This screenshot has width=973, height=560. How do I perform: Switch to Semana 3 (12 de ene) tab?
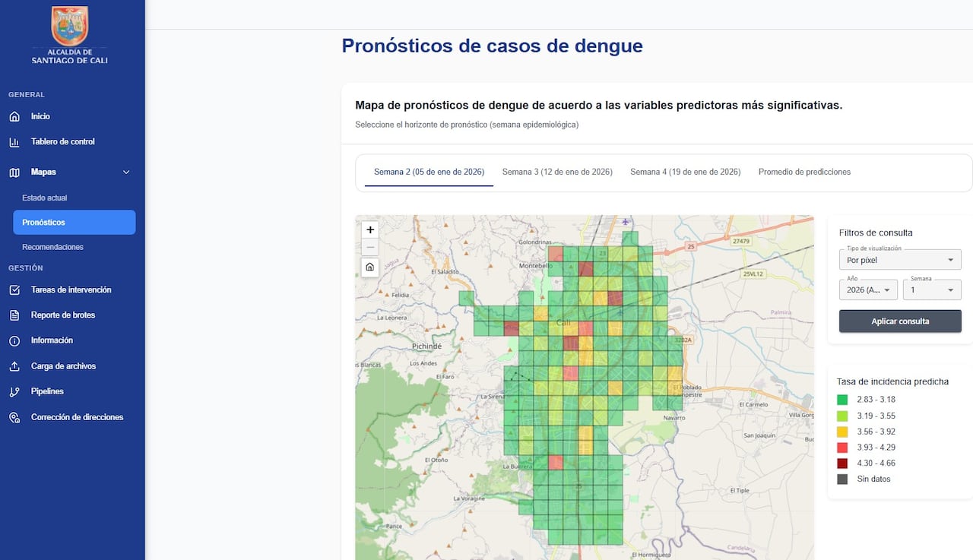click(557, 172)
